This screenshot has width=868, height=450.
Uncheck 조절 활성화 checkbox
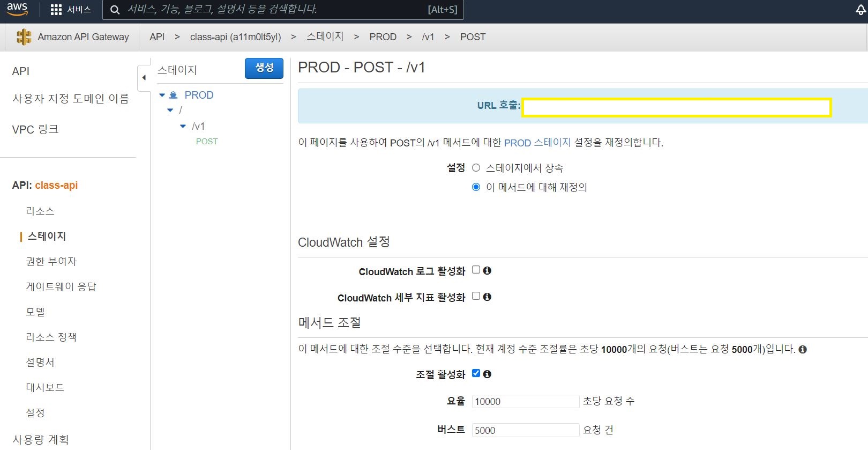click(x=476, y=373)
